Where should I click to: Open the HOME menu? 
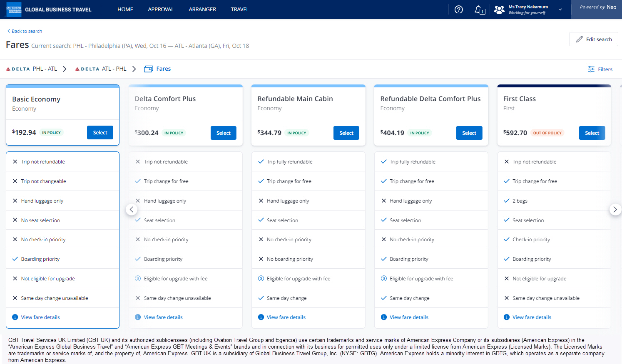[x=125, y=9]
